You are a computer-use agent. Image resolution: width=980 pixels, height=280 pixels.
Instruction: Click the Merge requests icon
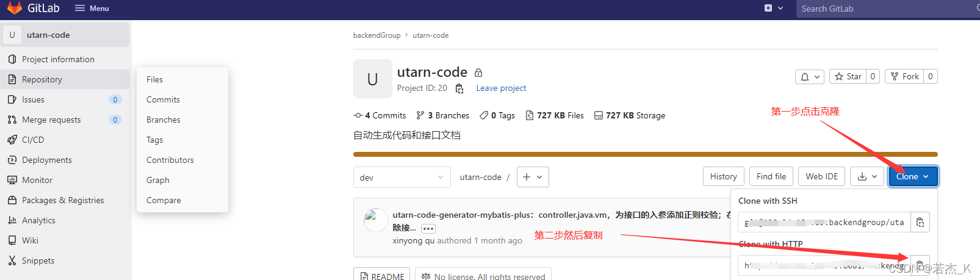click(x=12, y=120)
